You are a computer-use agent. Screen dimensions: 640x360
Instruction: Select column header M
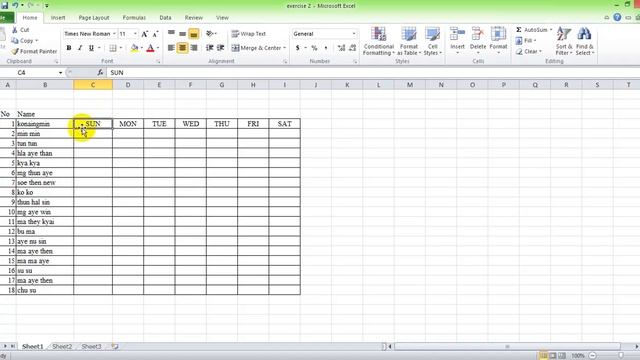pos(409,85)
